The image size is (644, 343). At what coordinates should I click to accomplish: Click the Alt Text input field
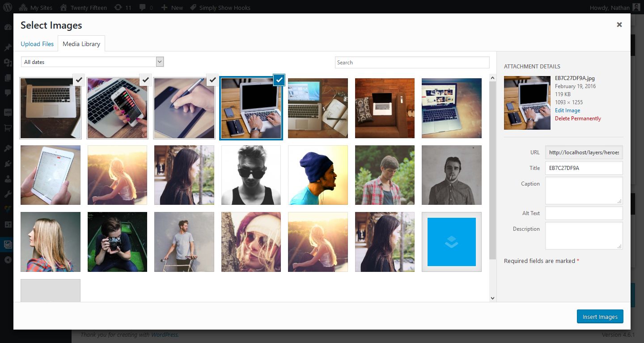[x=584, y=213]
